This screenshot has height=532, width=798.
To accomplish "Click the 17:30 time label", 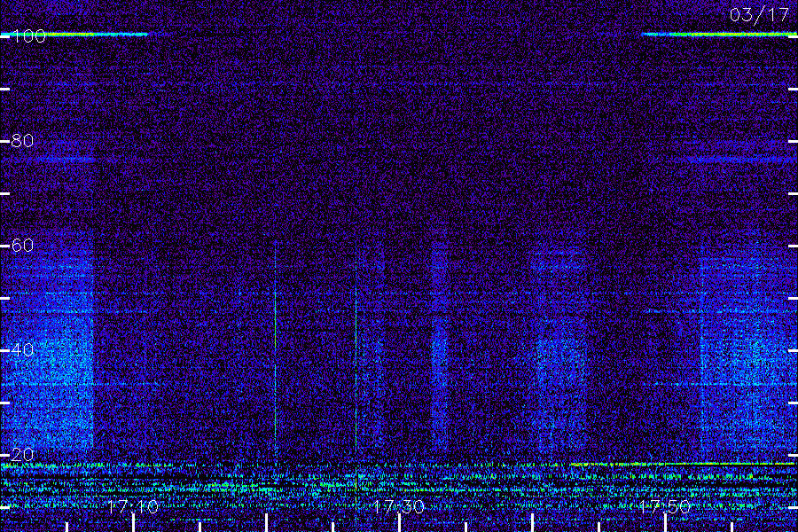I will (x=399, y=506).
